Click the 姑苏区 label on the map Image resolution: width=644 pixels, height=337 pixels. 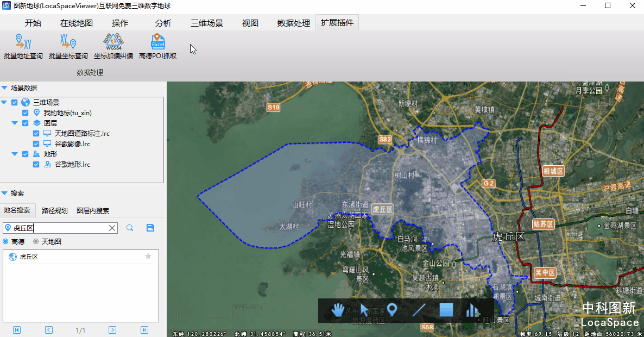coord(543,224)
